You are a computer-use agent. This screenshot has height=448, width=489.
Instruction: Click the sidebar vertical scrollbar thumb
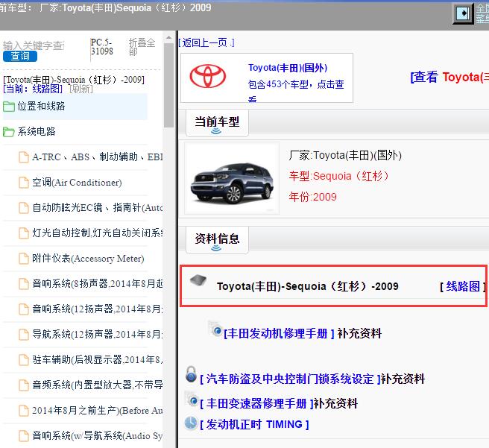point(168,85)
